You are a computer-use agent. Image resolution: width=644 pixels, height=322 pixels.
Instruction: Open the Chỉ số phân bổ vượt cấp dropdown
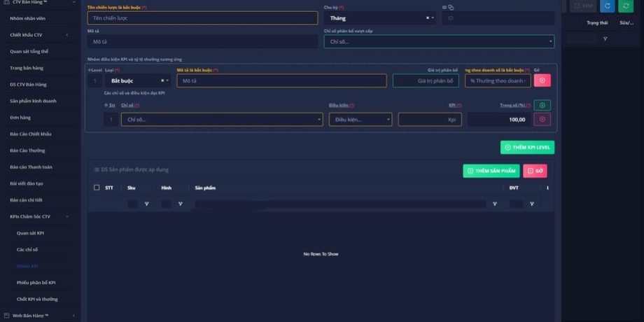click(x=439, y=42)
